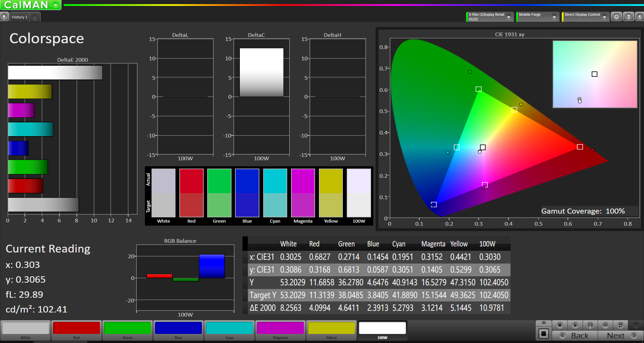Image resolution: width=644 pixels, height=343 pixels.
Task: Collapse the side panel with left arrow icon
Action: [x=640, y=16]
